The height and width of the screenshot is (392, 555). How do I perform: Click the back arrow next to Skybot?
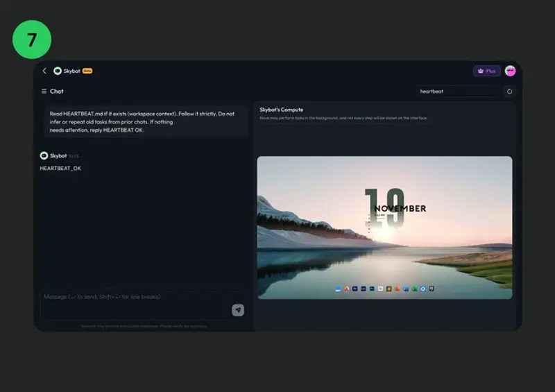[44, 71]
